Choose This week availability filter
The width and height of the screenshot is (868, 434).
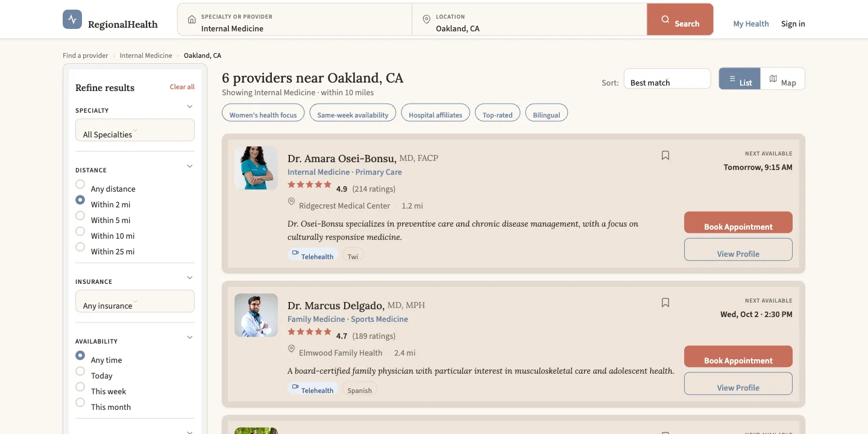(80, 387)
